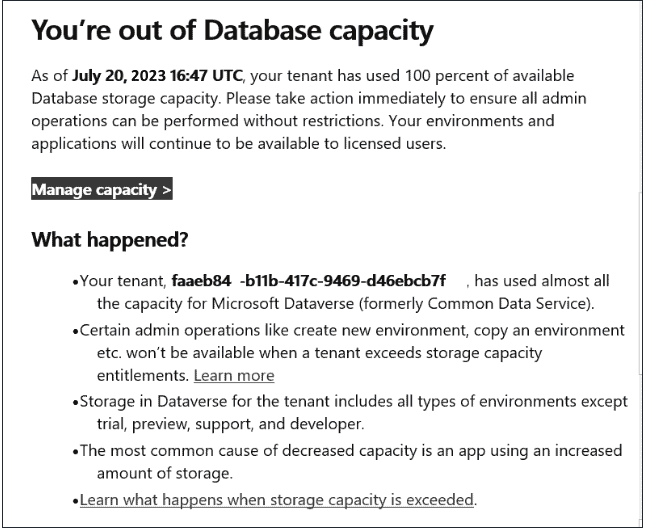Open the storage capacity exceeded link

278,499
